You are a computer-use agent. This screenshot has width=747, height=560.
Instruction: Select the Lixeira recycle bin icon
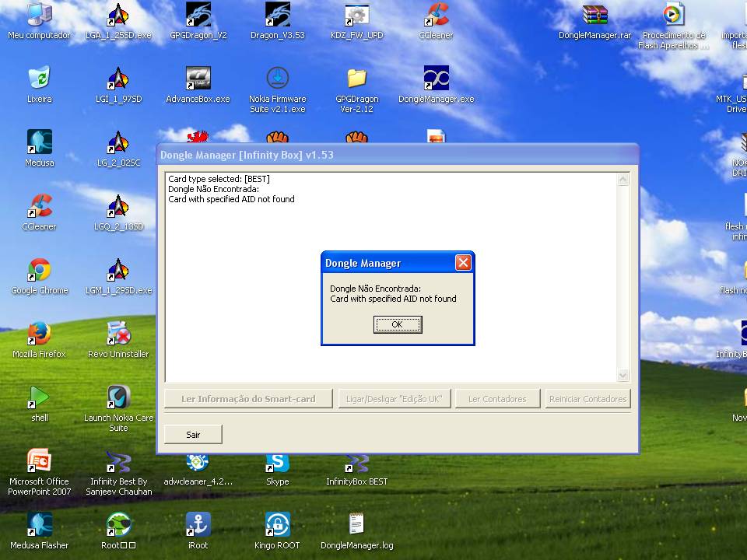39,79
